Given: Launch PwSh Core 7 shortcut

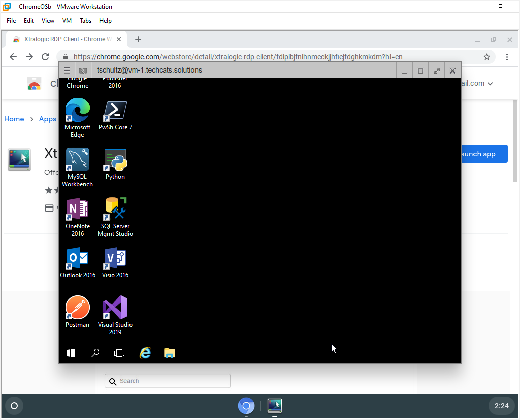Looking at the screenshot, I should point(115,115).
